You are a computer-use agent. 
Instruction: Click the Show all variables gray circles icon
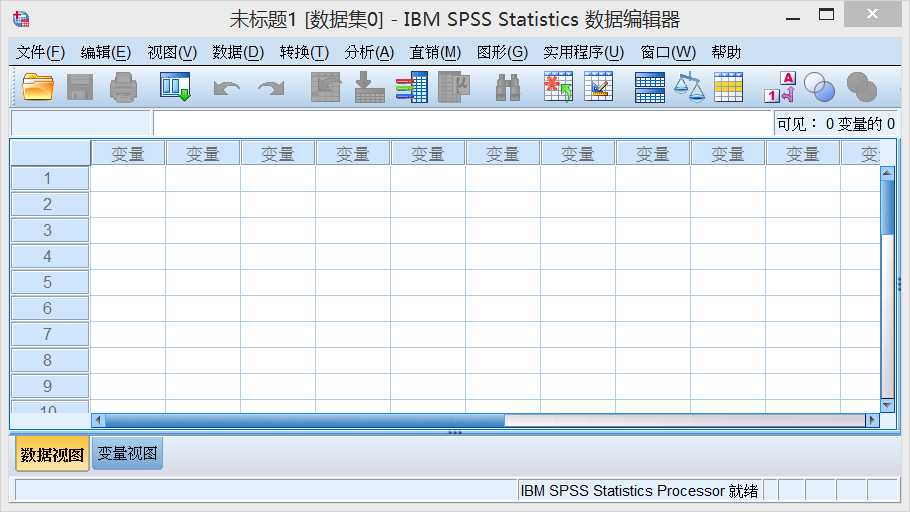pyautogui.click(x=862, y=87)
